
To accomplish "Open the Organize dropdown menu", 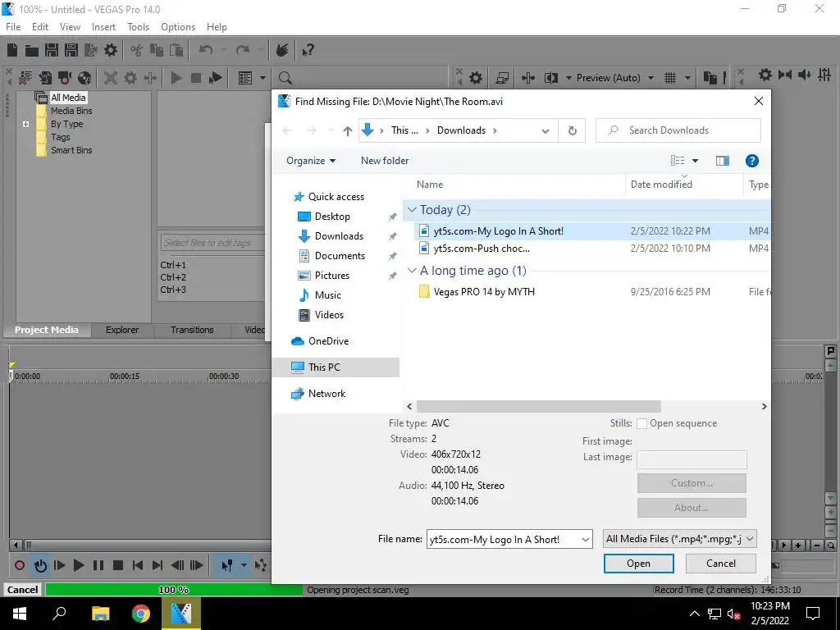I will (x=311, y=161).
